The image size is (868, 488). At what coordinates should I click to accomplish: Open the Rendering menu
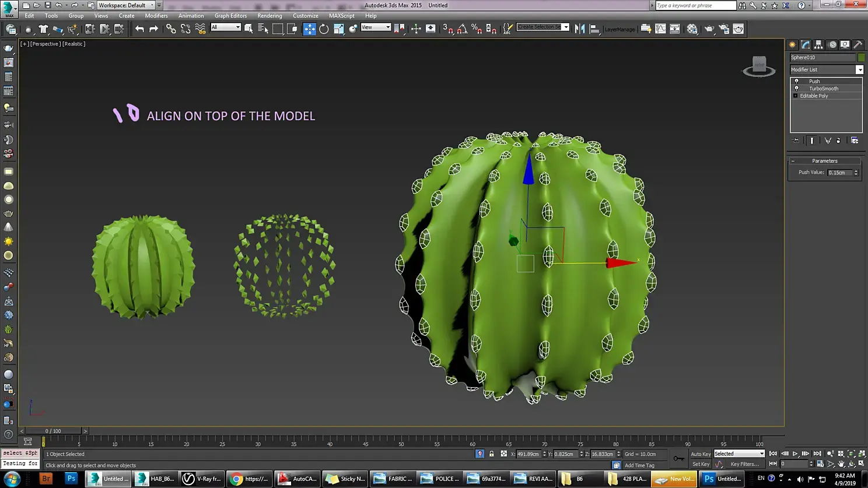[x=269, y=16]
